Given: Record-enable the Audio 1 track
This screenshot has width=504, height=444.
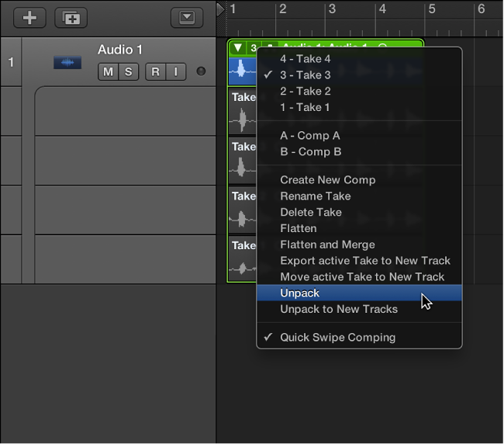Looking at the screenshot, I should point(155,72).
